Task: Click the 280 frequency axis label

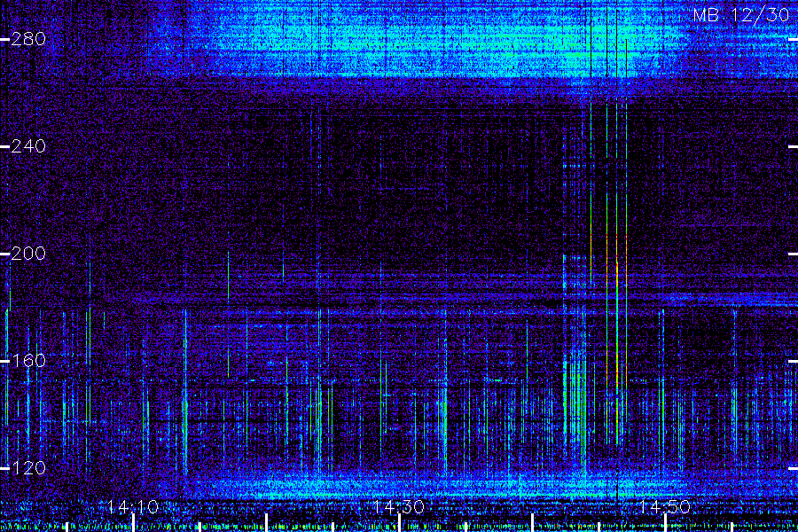Action: 28,39
